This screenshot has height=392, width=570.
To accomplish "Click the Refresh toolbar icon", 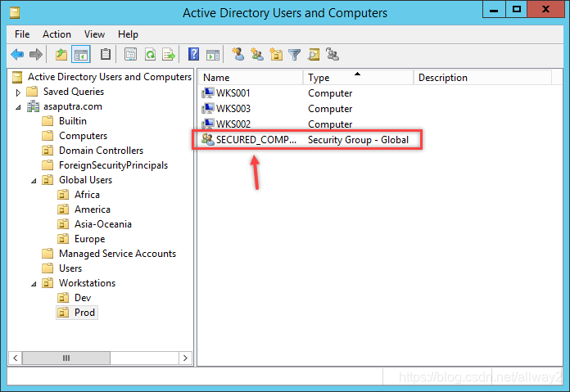I will click(150, 55).
